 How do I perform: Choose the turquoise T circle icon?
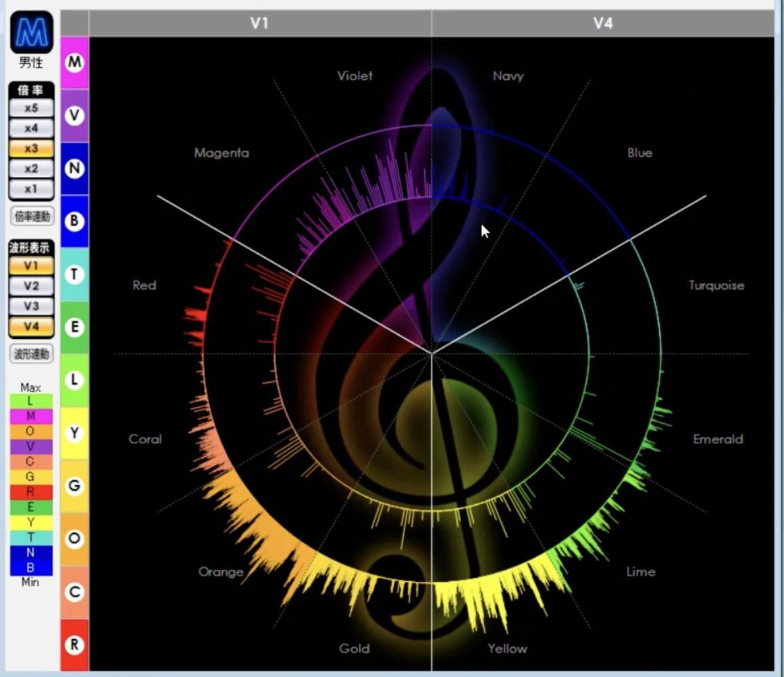click(74, 274)
